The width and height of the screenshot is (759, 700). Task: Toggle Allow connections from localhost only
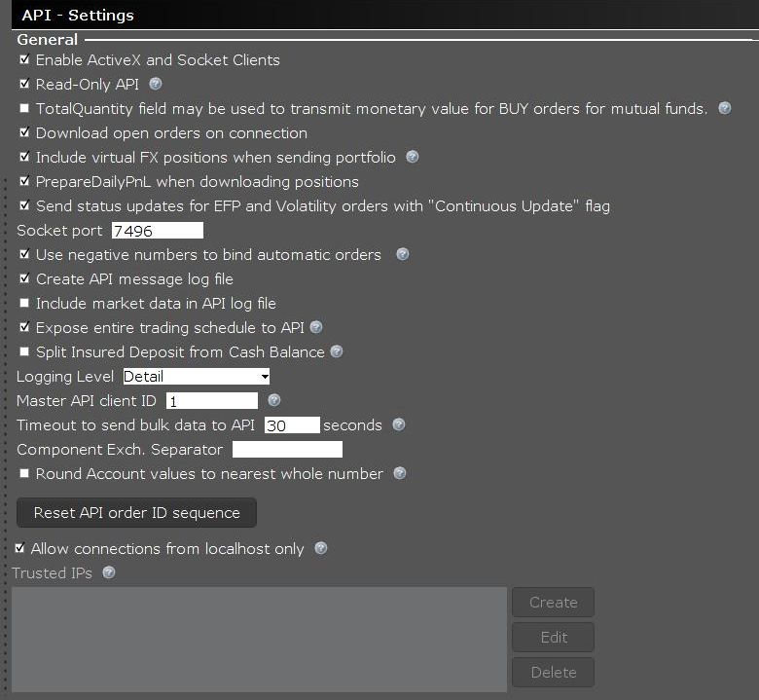(x=19, y=548)
